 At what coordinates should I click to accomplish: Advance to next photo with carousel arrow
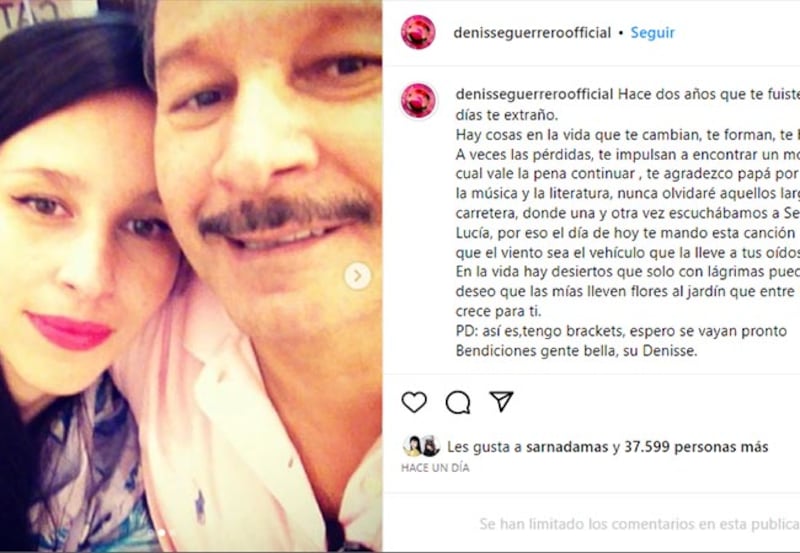pyautogui.click(x=358, y=276)
